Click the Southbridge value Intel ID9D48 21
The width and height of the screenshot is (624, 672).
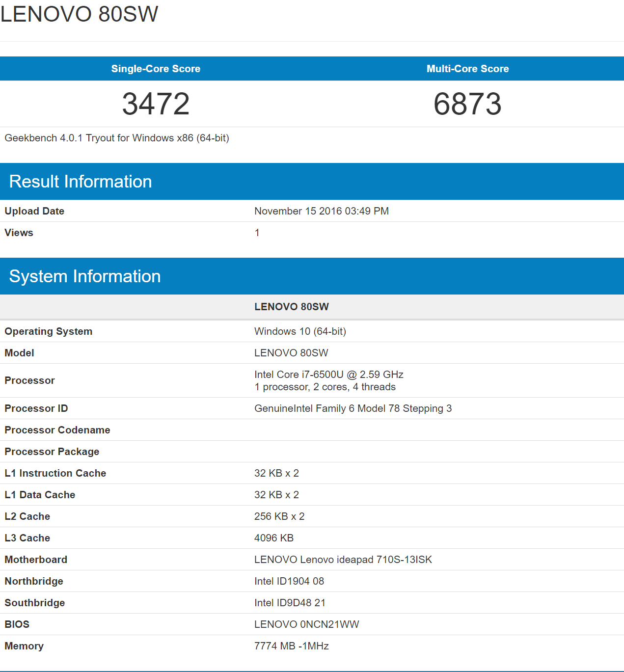[290, 603]
